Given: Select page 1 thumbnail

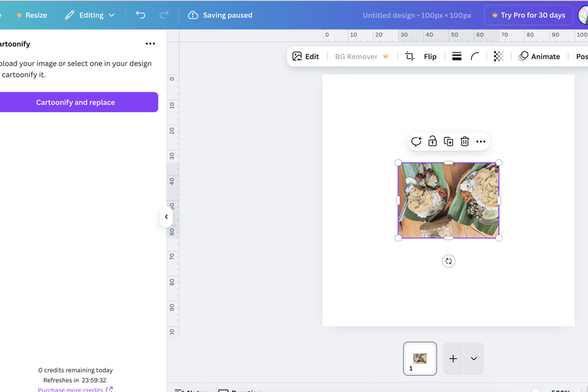Looking at the screenshot, I should click(420, 358).
